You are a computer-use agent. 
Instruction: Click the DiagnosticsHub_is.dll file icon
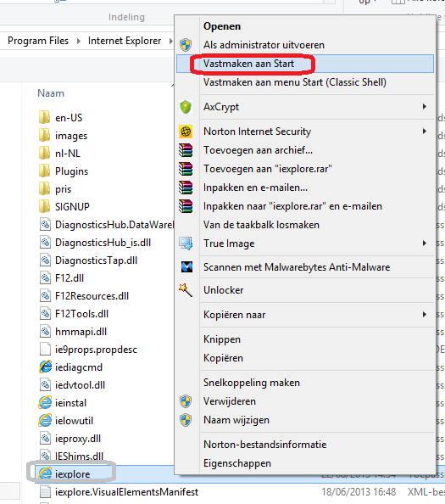[45, 242]
